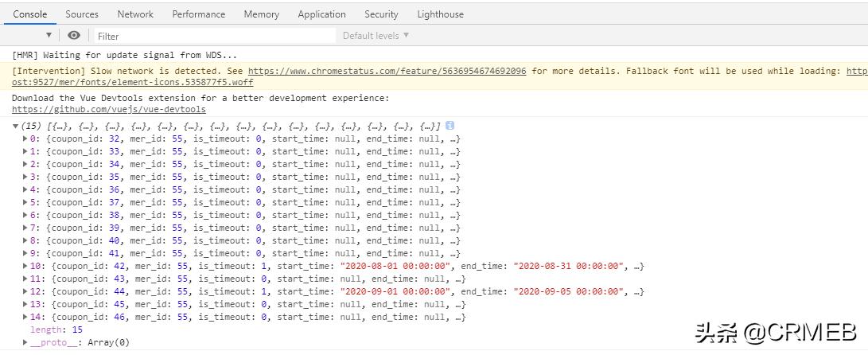
Task: Open the Sources tab
Action: [x=82, y=14]
